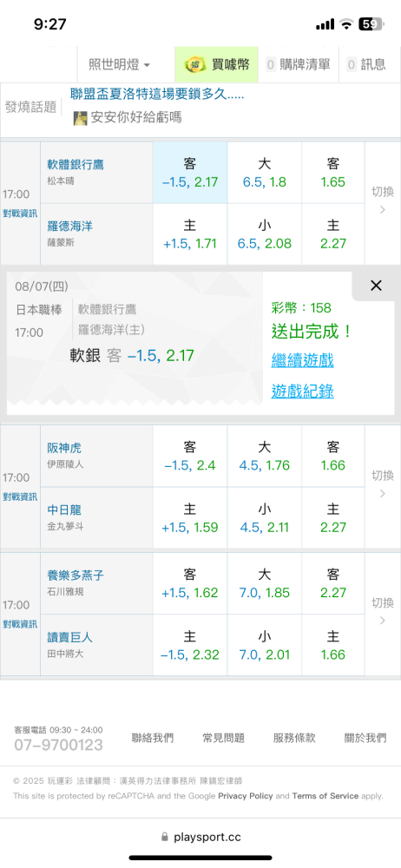Select 大 4.5, 1.76 over option
The image size is (401, 868).
point(264,457)
